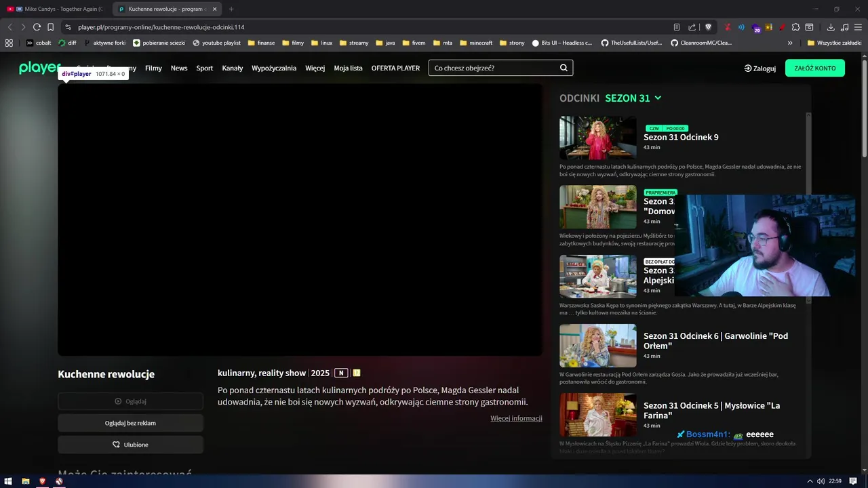Open the Mysłowice La Farina episode thumbnail
The image size is (868, 488).
click(597, 415)
